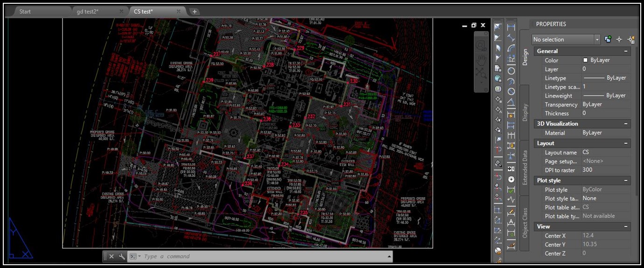
Task: Restore the drawing viewport window size
Action: point(474,25)
